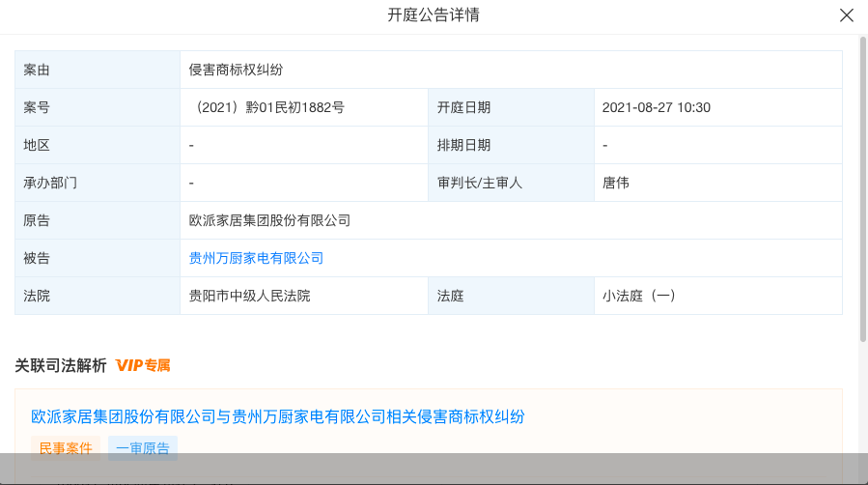This screenshot has width=868, height=485.
Task: Click the 开庭公告详情 title
Action: [434, 14]
